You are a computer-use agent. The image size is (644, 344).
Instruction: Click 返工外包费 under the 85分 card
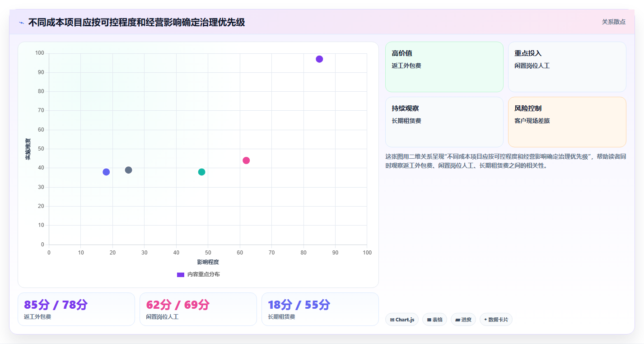click(x=37, y=317)
